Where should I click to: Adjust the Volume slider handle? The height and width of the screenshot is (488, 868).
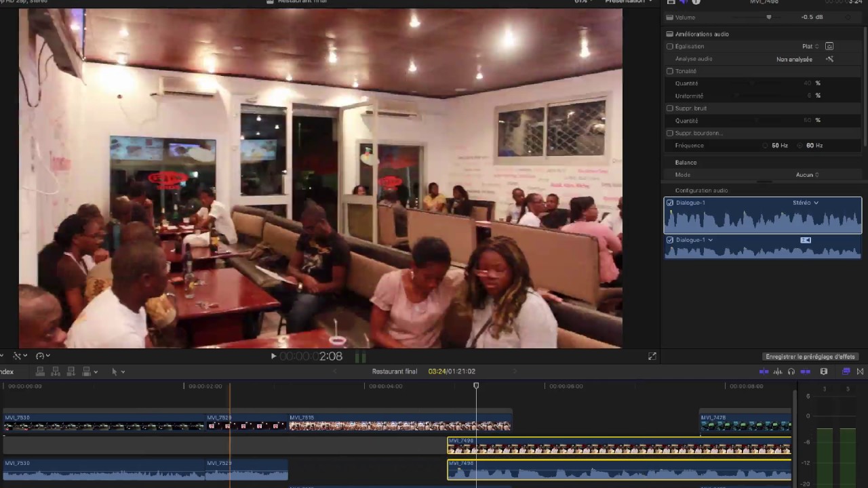(x=768, y=17)
